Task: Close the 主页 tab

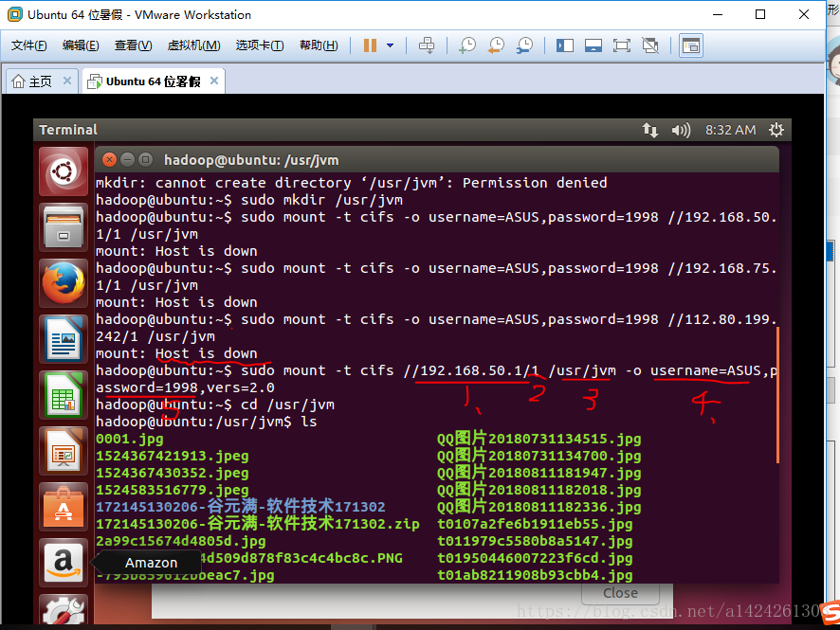Action: click(67, 81)
